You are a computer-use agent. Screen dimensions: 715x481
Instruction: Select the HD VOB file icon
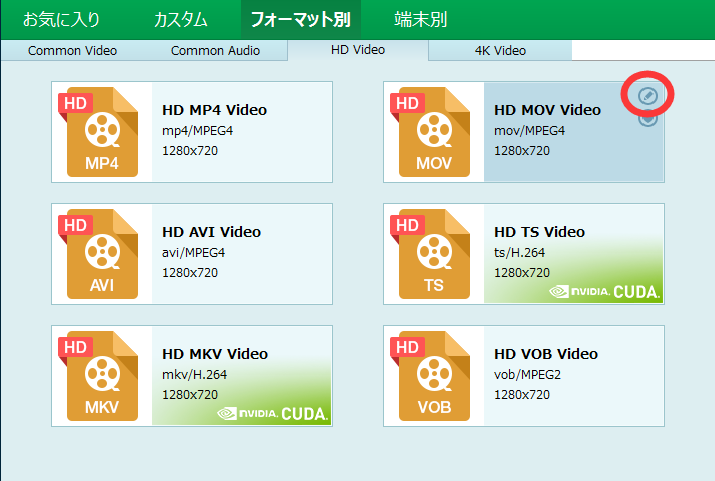[x=430, y=376]
